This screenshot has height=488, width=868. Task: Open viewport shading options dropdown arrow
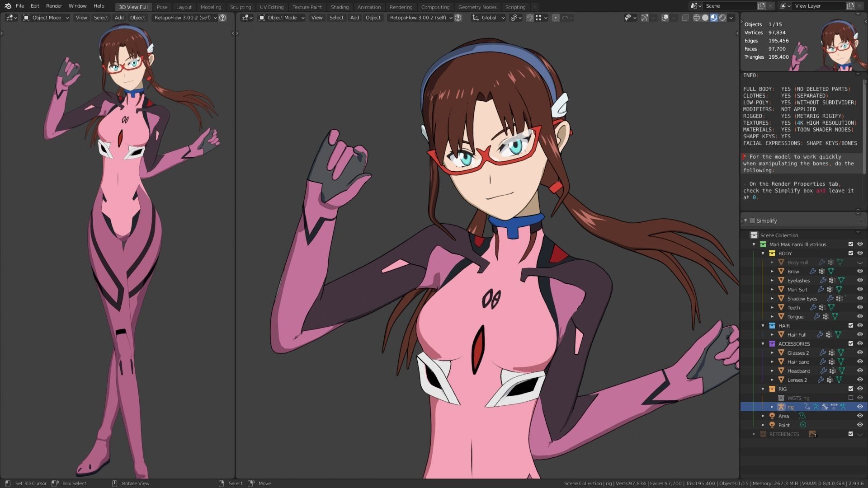coord(731,18)
